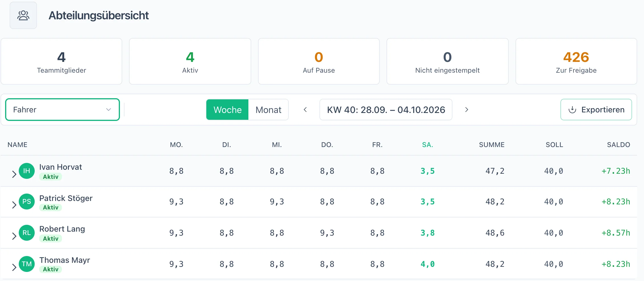The height and width of the screenshot is (281, 644).
Task: Click the Aktiv badge under Thomas Mayr
Action: point(51,269)
